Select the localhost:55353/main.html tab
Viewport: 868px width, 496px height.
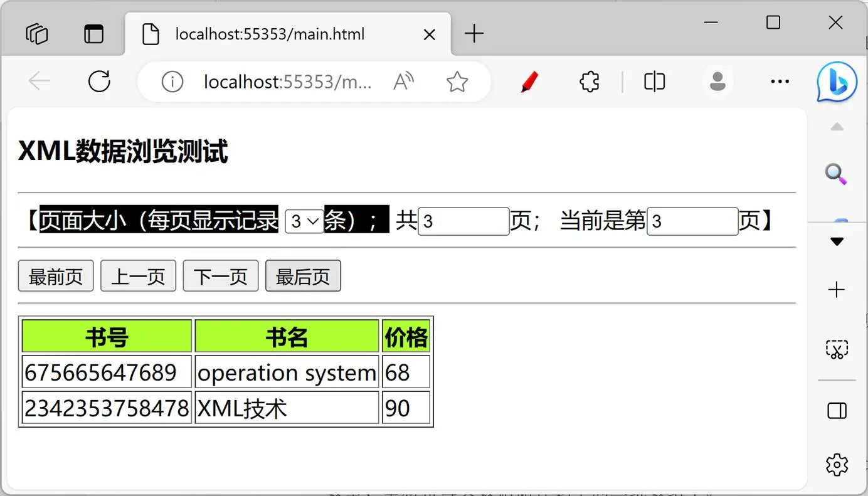coord(288,34)
